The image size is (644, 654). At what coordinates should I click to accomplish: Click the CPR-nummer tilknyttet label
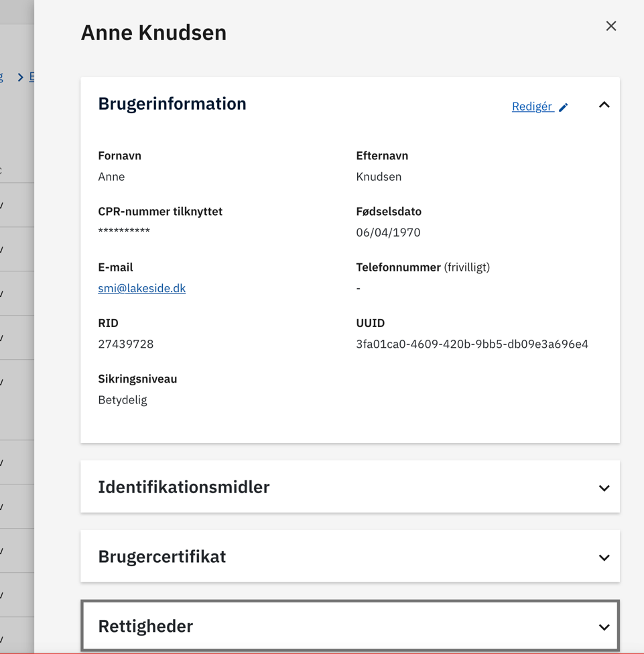[x=160, y=212]
